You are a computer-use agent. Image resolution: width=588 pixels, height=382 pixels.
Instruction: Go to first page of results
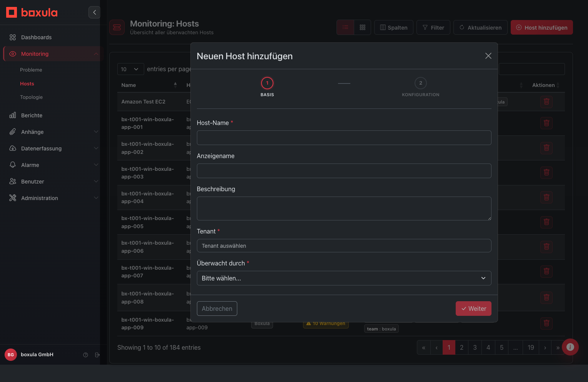[423, 347]
